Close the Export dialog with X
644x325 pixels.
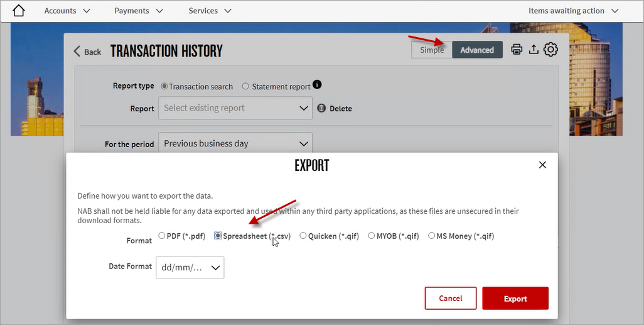(x=542, y=165)
